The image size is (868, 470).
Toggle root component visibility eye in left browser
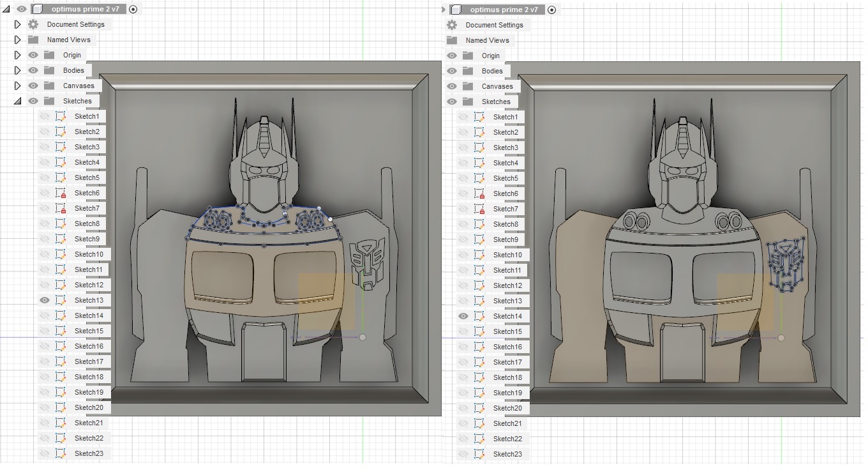(22, 9)
